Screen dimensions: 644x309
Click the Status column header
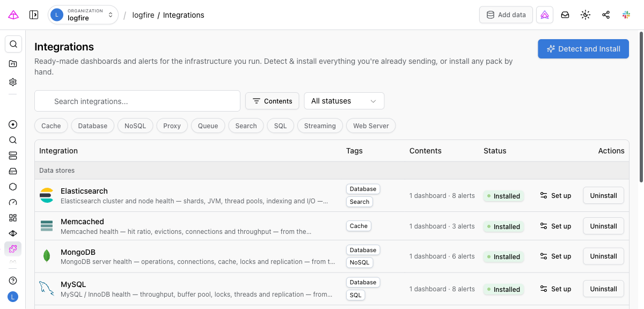pos(495,151)
